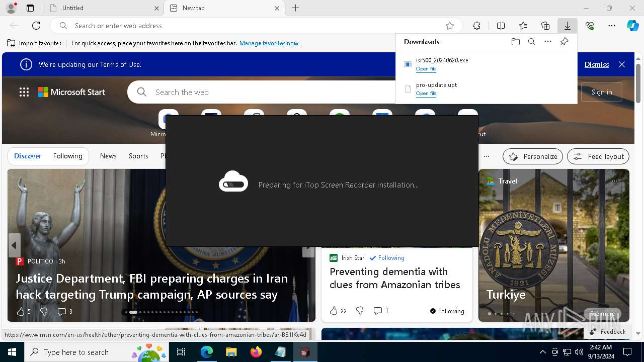Screen dimensions: 644x362
Task: Close the New tab tab
Action: (x=277, y=8)
